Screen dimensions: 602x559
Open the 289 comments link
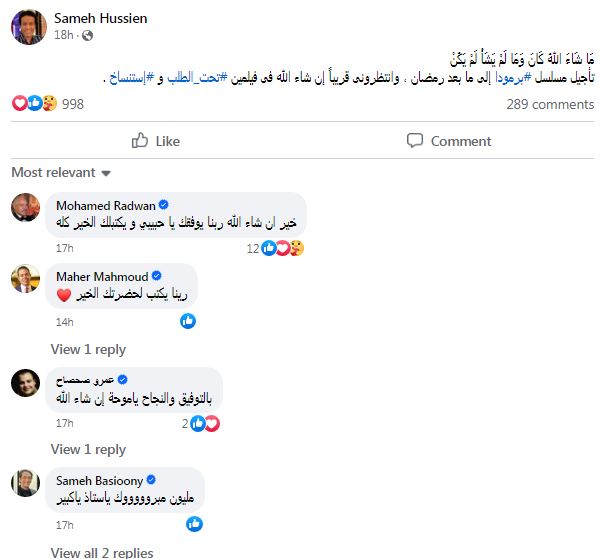[x=549, y=103]
